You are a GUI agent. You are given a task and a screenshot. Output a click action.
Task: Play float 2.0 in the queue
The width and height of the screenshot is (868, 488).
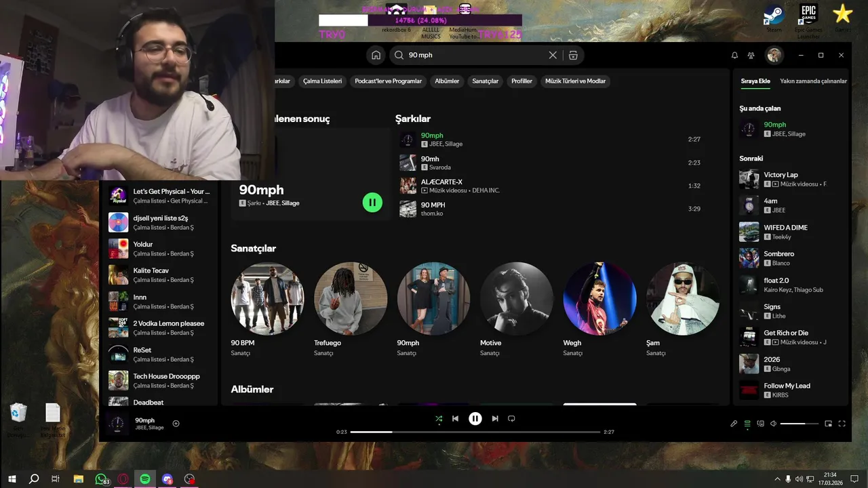(791, 285)
